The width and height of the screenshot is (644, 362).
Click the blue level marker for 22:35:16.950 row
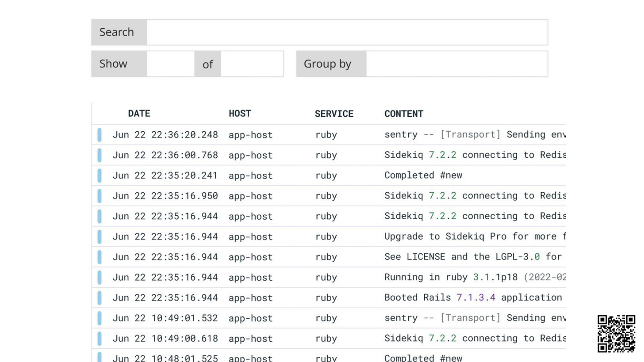coord(100,196)
